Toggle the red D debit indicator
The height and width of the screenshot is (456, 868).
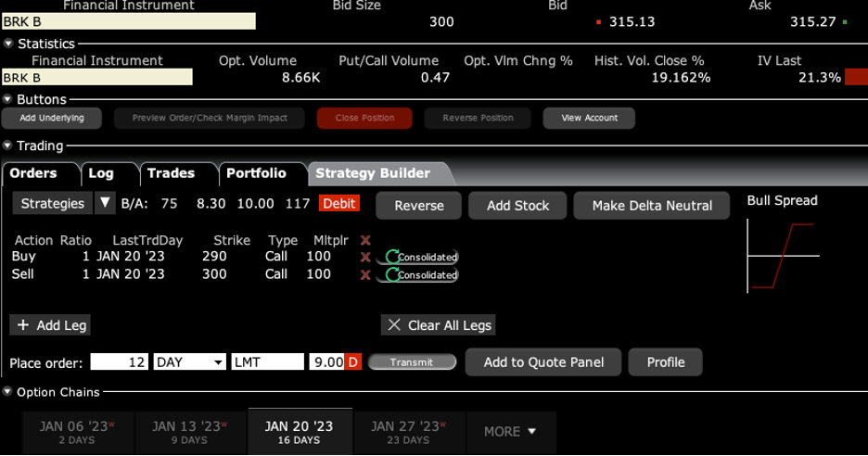click(353, 361)
